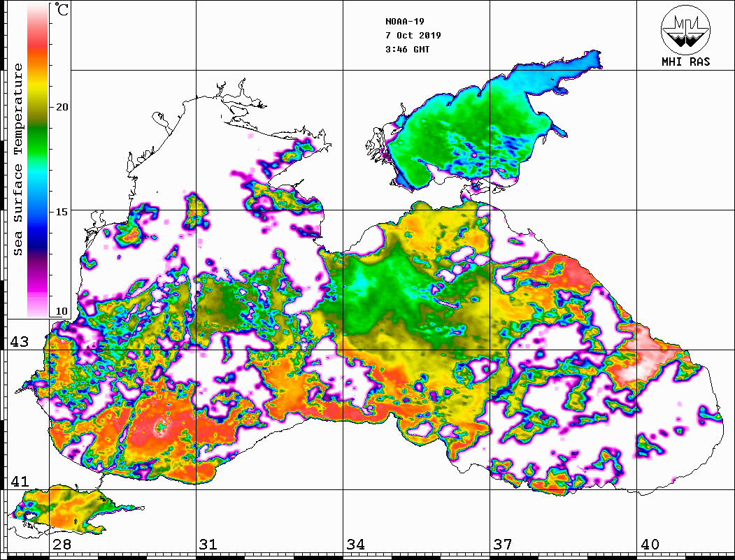Click longitude label '37'
This screenshot has width=735, height=560.
pyautogui.click(x=503, y=545)
